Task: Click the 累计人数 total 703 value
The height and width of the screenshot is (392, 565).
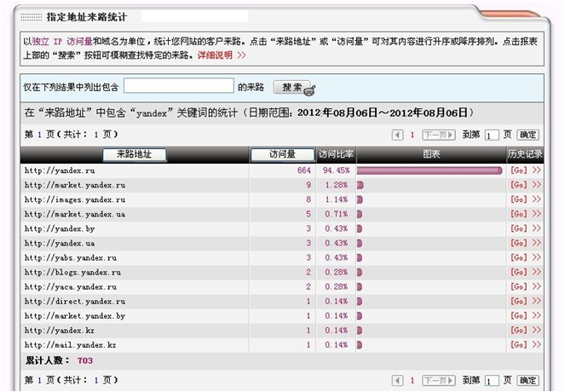Action: click(x=85, y=360)
